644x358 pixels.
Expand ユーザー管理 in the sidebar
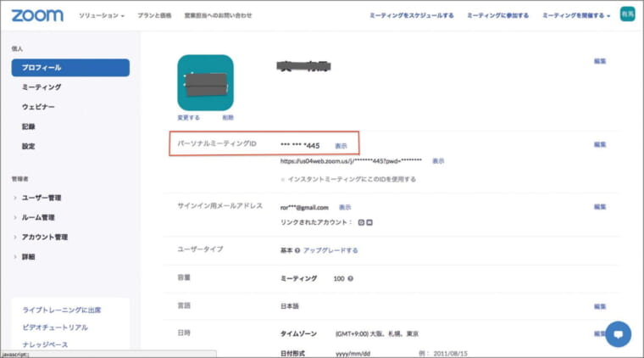click(x=42, y=198)
